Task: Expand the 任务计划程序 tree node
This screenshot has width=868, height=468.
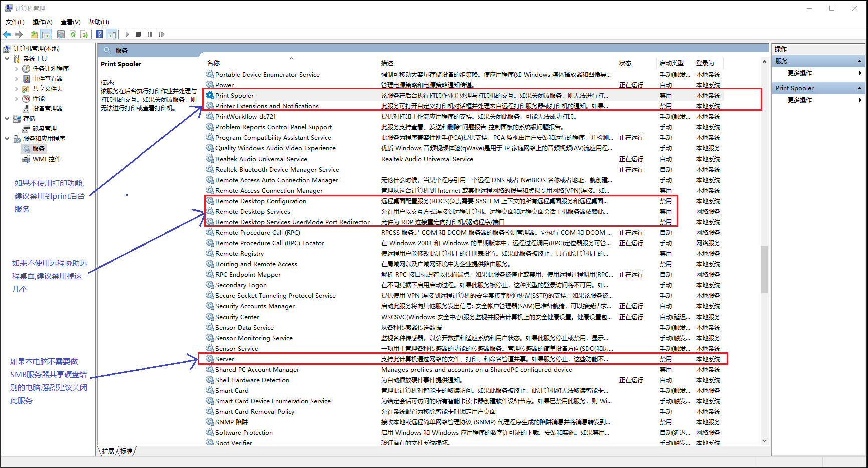Action: 16,69
